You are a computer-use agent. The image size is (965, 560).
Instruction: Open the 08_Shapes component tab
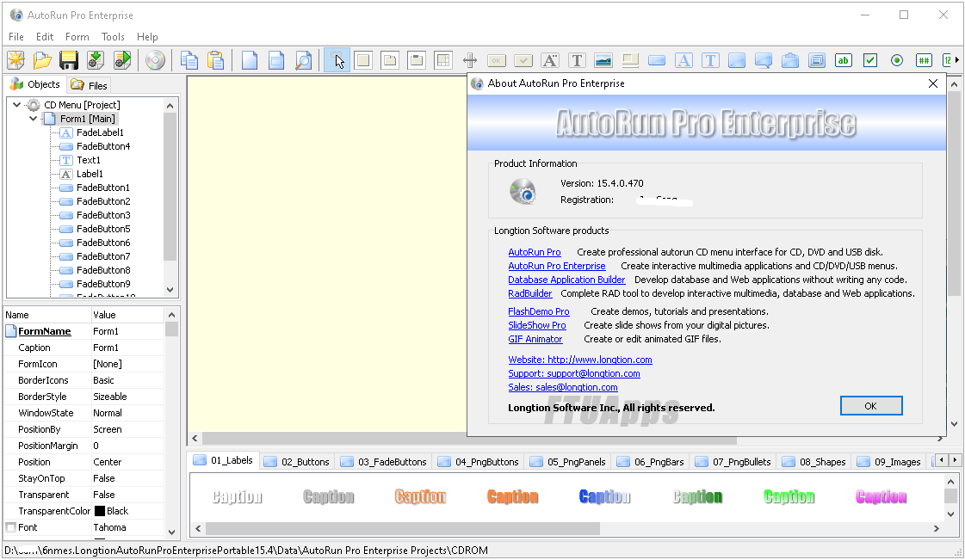click(x=815, y=462)
